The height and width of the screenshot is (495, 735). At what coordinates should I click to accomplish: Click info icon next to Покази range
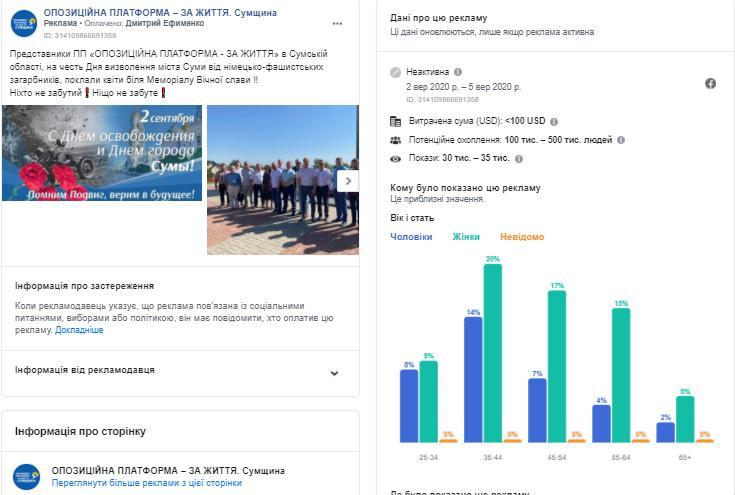click(522, 158)
